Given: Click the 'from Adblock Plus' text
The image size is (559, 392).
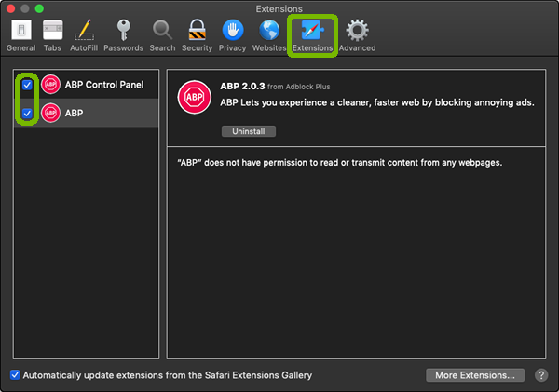Looking at the screenshot, I should pos(299,87).
